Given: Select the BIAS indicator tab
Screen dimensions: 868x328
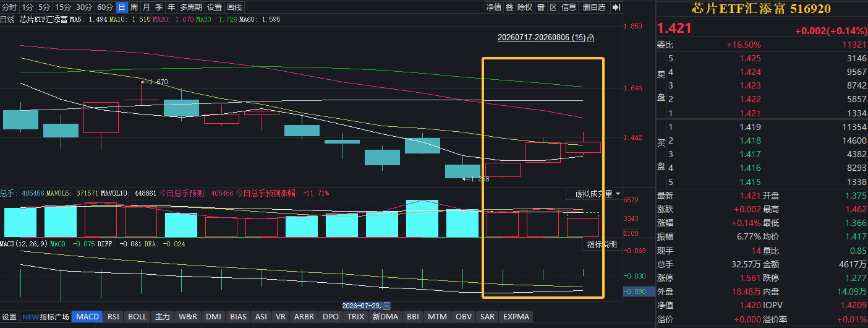Looking at the screenshot, I should [x=239, y=317].
